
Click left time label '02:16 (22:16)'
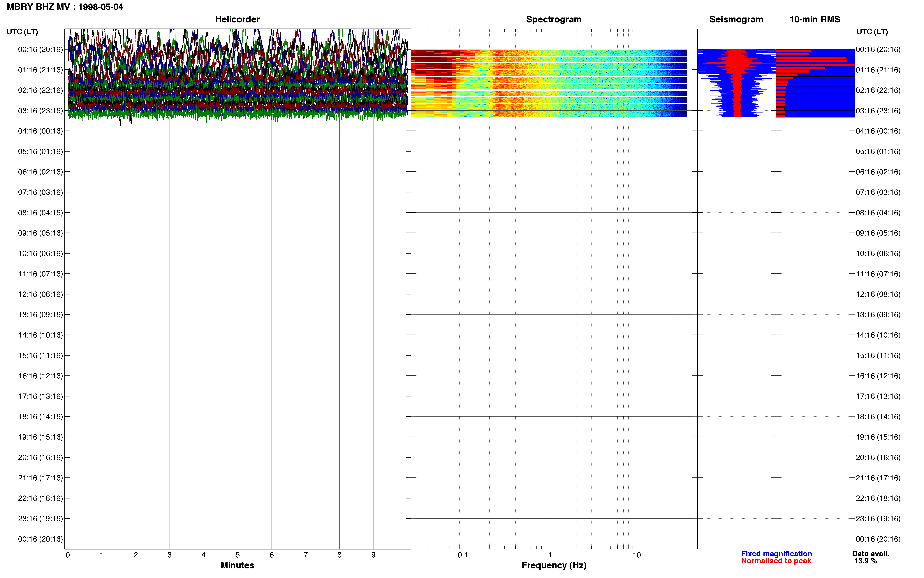[x=41, y=90]
